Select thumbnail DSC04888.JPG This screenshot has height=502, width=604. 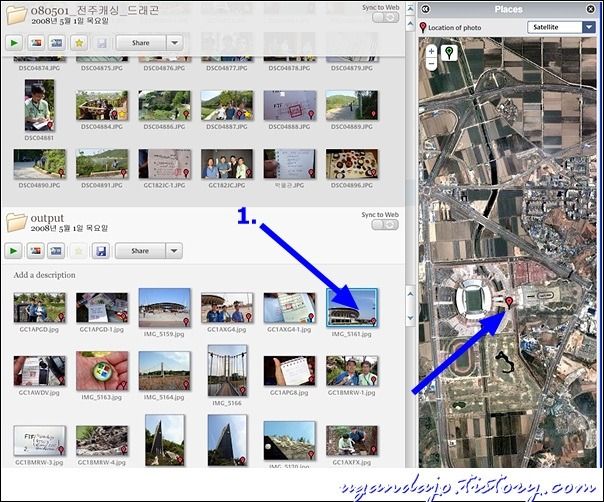(x=289, y=105)
